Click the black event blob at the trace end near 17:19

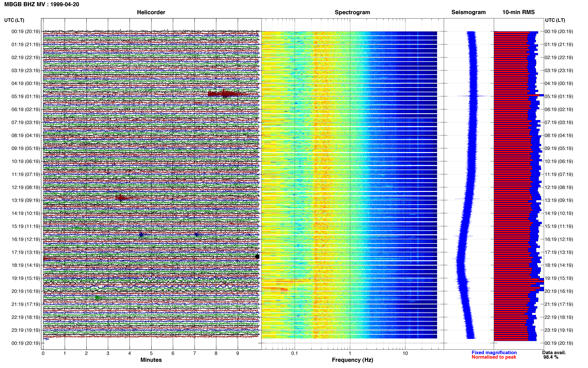point(257,257)
